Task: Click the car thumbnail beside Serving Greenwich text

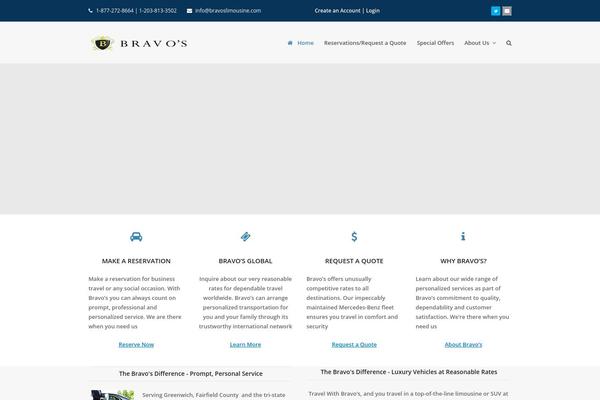Action: coord(112,395)
